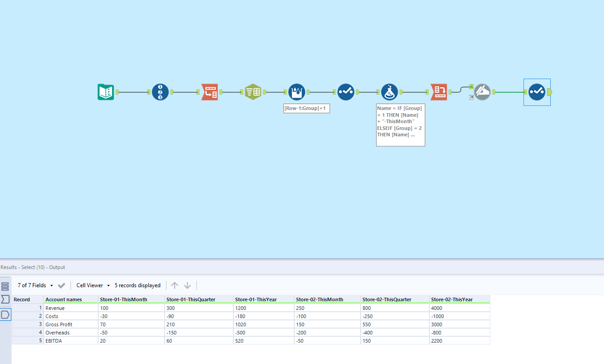Select the gray Join tool

(483, 92)
